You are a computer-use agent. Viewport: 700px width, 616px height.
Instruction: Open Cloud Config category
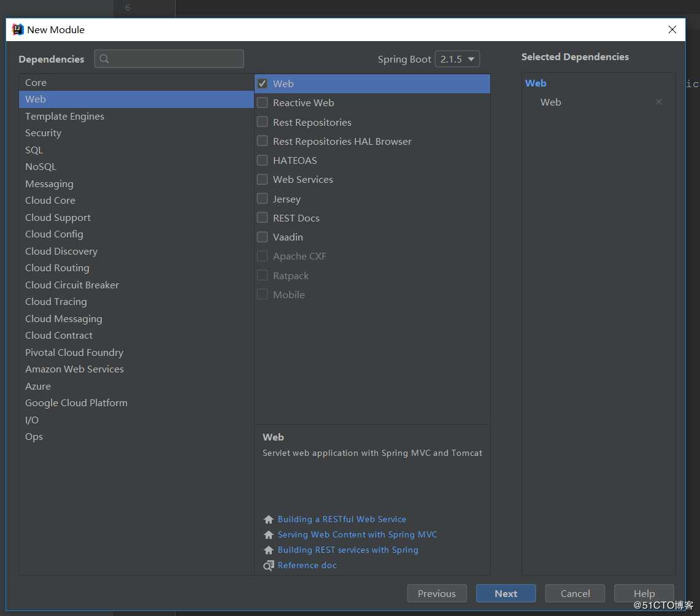136,234
